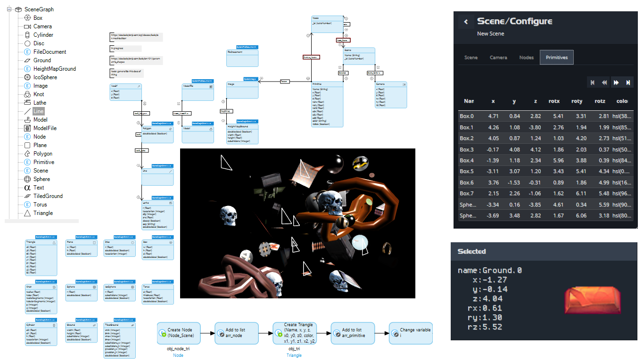Click the Cylinder icon in the tree
The image size is (644, 362).
pyautogui.click(x=27, y=35)
